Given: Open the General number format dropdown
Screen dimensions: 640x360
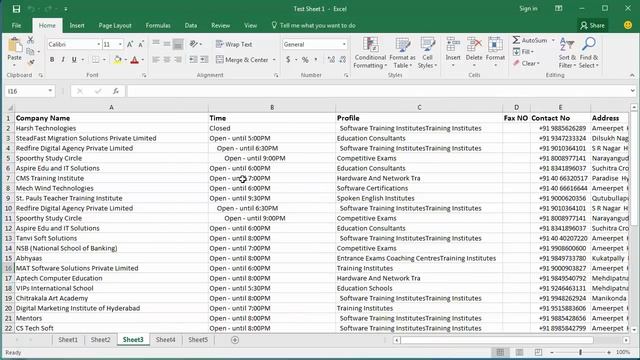Looking at the screenshot, I should 344,44.
